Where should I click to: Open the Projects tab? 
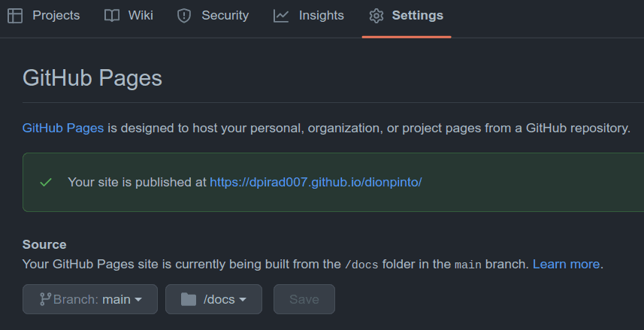(x=44, y=16)
